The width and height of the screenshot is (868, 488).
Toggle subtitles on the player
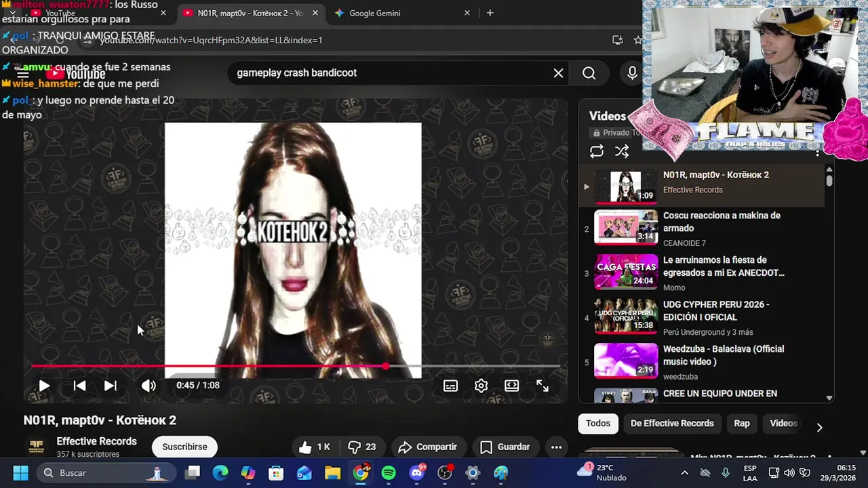(450, 386)
